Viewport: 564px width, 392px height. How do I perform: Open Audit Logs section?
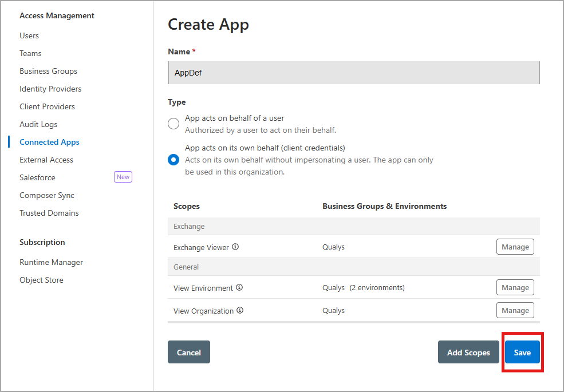point(38,124)
